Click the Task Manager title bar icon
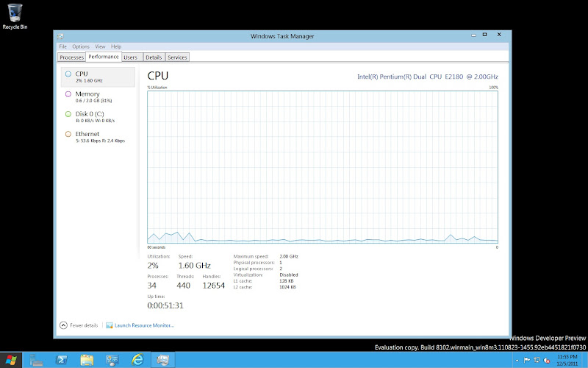The width and height of the screenshot is (588, 368). [x=60, y=36]
